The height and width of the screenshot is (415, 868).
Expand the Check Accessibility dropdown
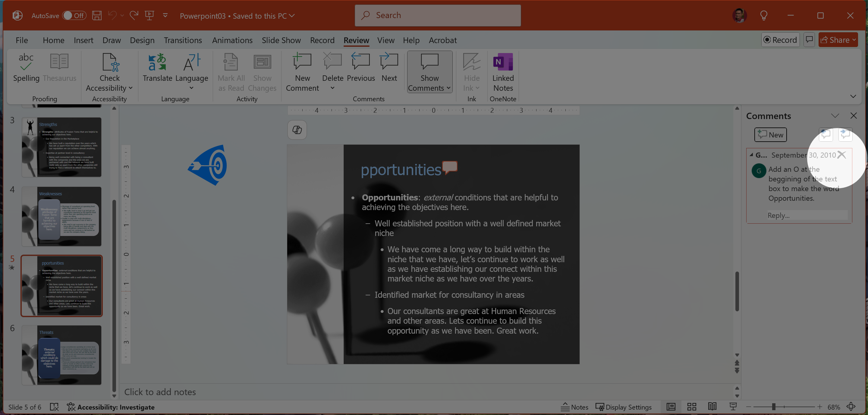(131, 88)
